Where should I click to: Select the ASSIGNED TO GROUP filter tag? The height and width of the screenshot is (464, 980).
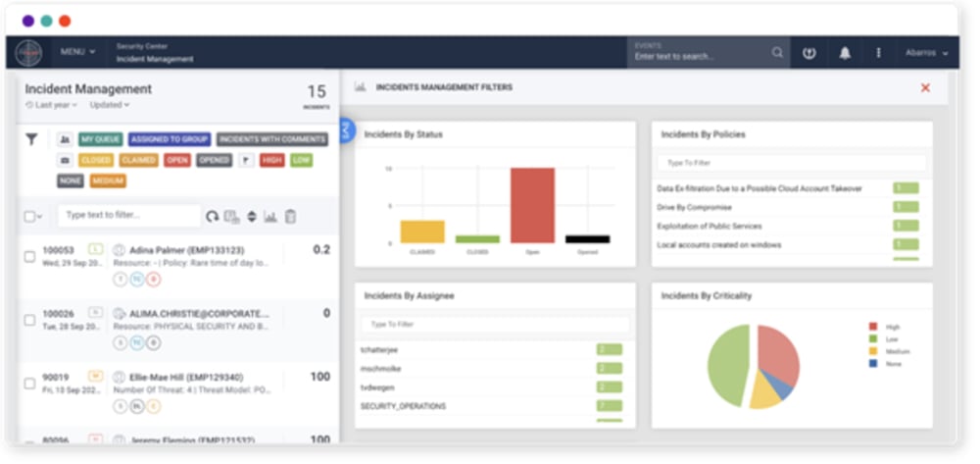click(170, 139)
